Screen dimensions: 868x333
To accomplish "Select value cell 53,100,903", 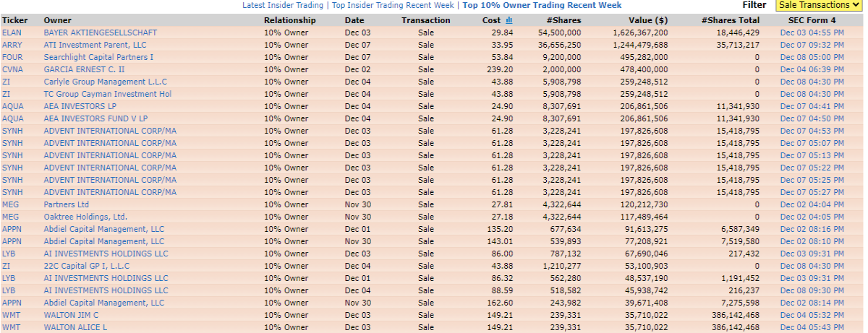I will tap(647, 266).
